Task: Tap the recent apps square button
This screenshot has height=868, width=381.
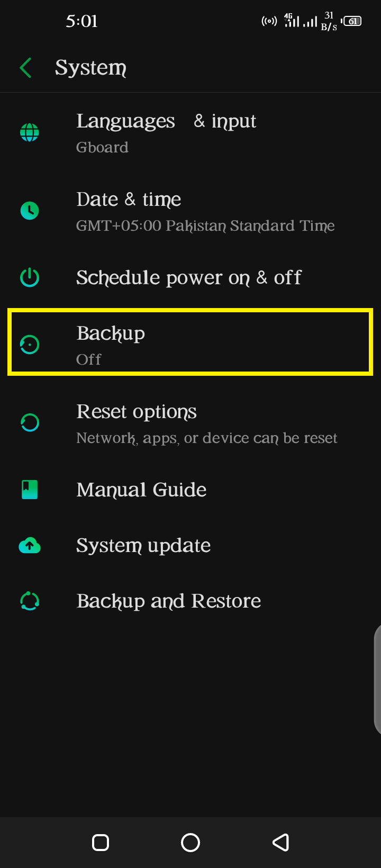Action: tap(101, 843)
